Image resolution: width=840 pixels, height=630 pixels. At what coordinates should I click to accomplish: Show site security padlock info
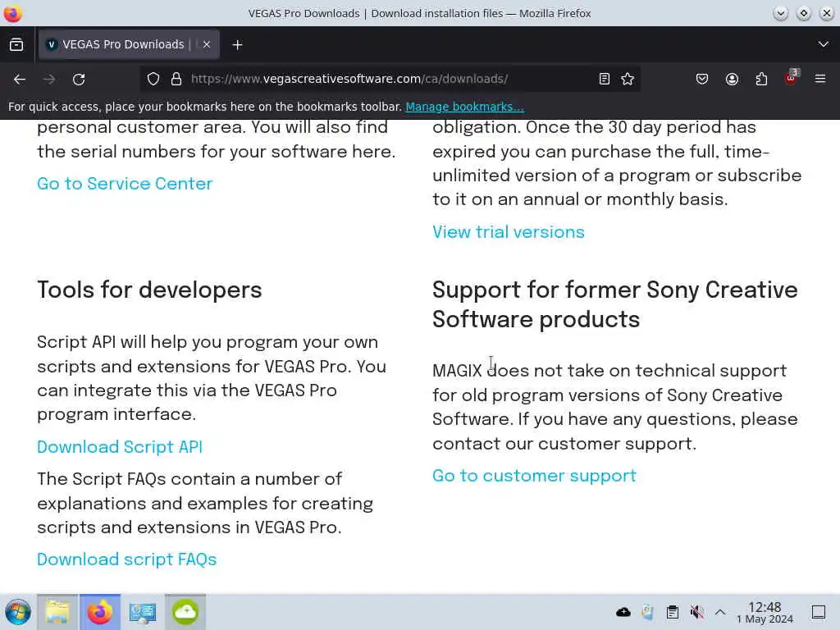tap(176, 79)
